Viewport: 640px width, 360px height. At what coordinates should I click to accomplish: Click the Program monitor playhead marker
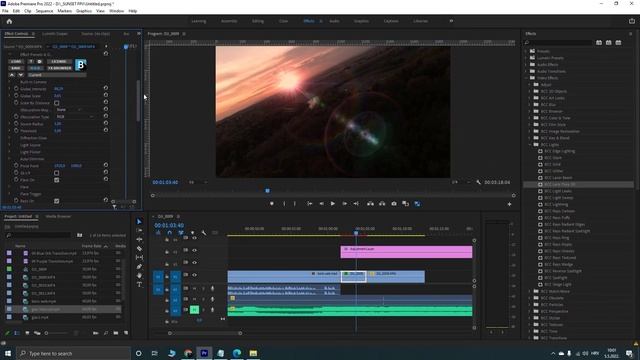pos(267,191)
